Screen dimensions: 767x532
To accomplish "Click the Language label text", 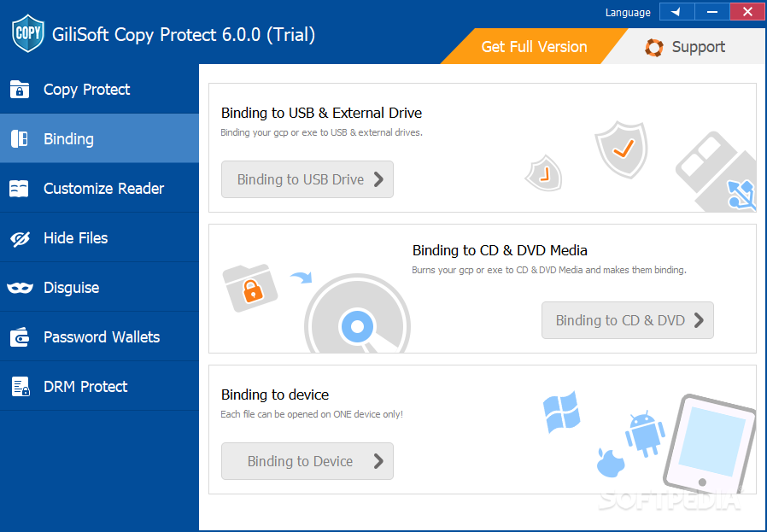I will 628,13.
